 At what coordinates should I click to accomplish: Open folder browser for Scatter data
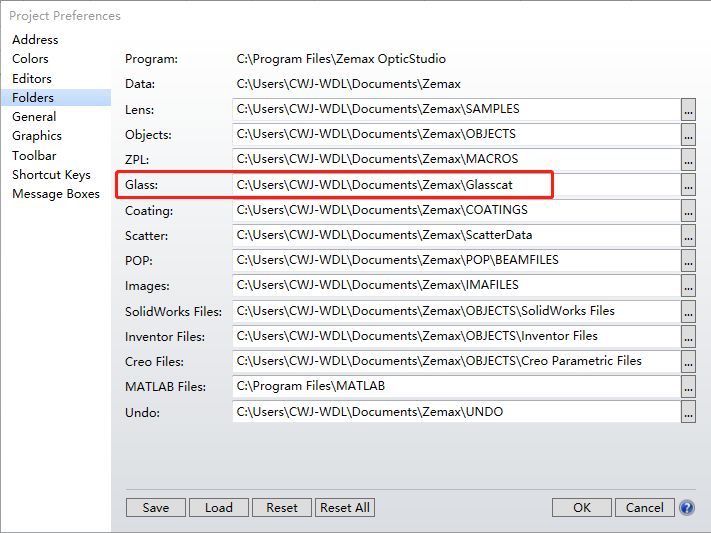(x=688, y=236)
